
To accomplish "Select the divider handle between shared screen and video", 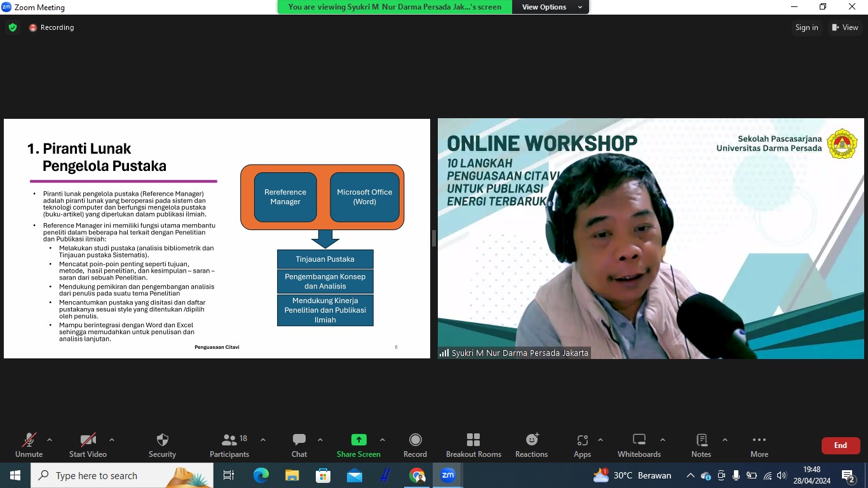I will [434, 238].
